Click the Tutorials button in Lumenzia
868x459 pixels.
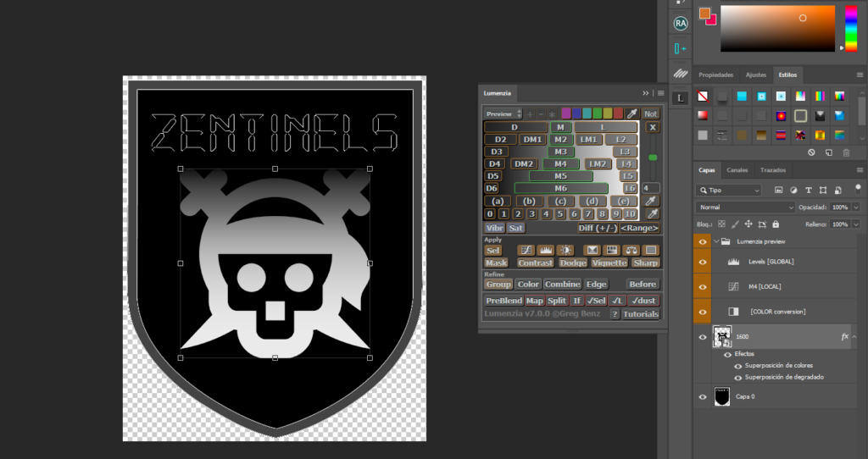coord(640,314)
